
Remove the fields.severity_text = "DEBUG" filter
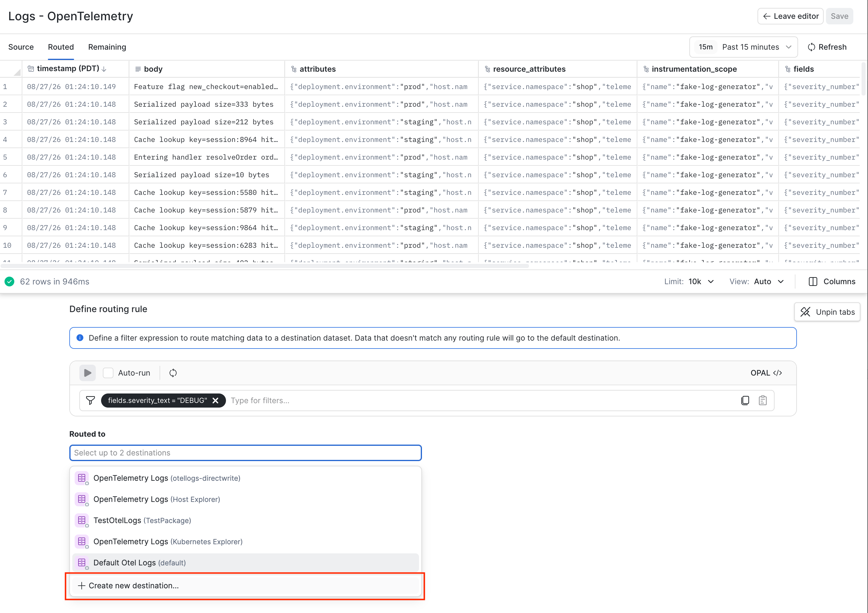click(x=215, y=401)
